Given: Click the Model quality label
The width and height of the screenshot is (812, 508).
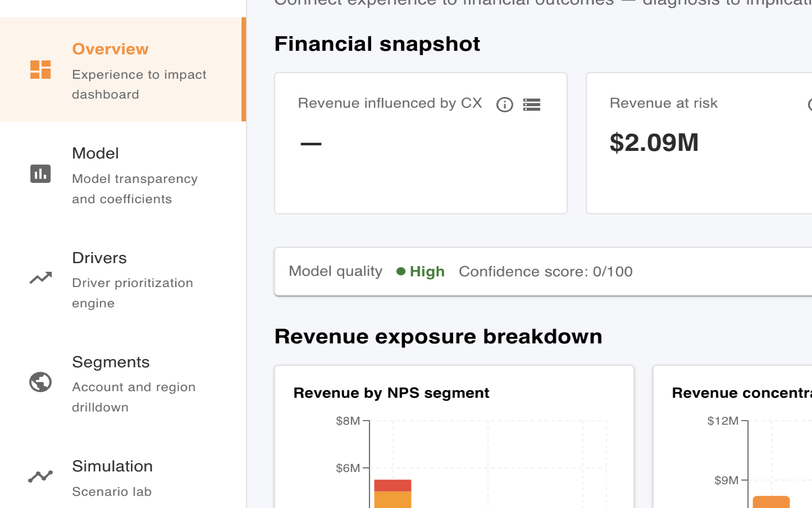Looking at the screenshot, I should 335,271.
